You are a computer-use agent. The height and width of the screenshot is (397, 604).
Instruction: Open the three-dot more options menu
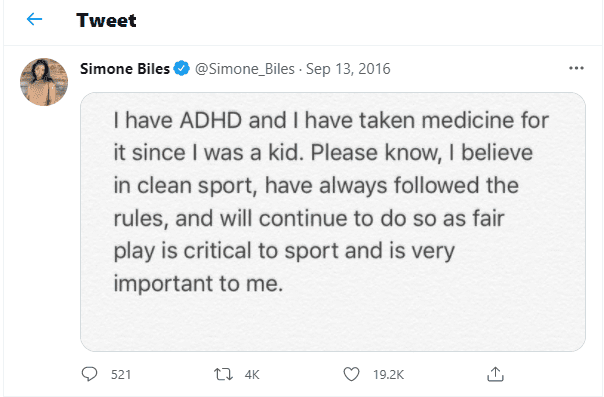click(x=576, y=68)
